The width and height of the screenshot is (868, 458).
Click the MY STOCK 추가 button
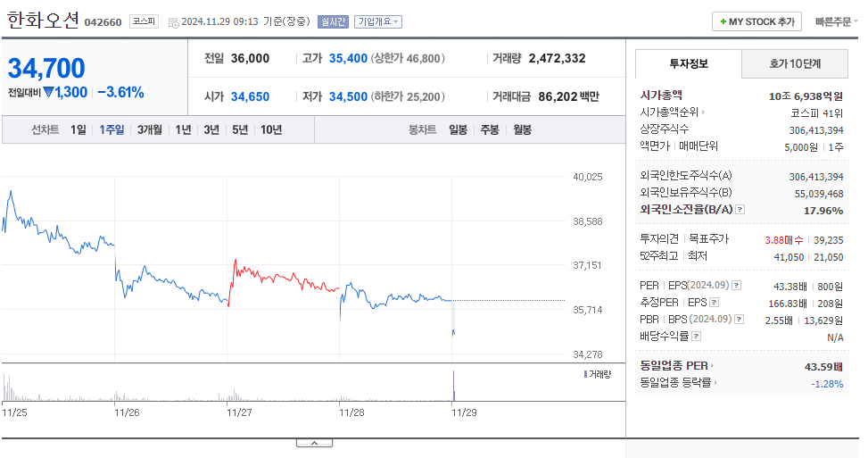click(756, 21)
